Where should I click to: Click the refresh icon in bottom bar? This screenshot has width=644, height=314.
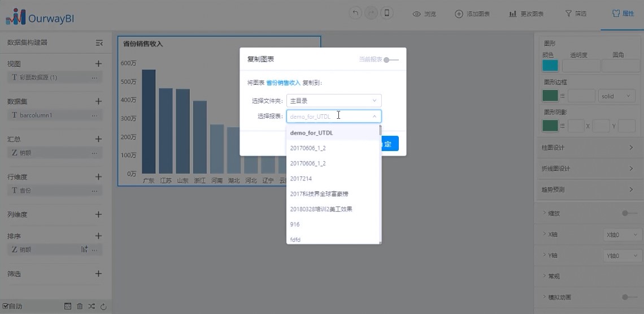[103, 306]
